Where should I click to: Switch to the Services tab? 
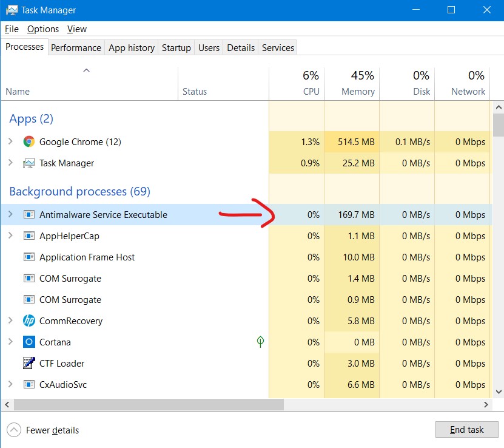tap(278, 47)
